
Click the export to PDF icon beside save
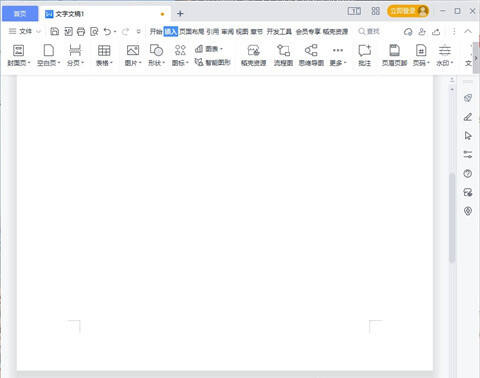click(x=68, y=32)
